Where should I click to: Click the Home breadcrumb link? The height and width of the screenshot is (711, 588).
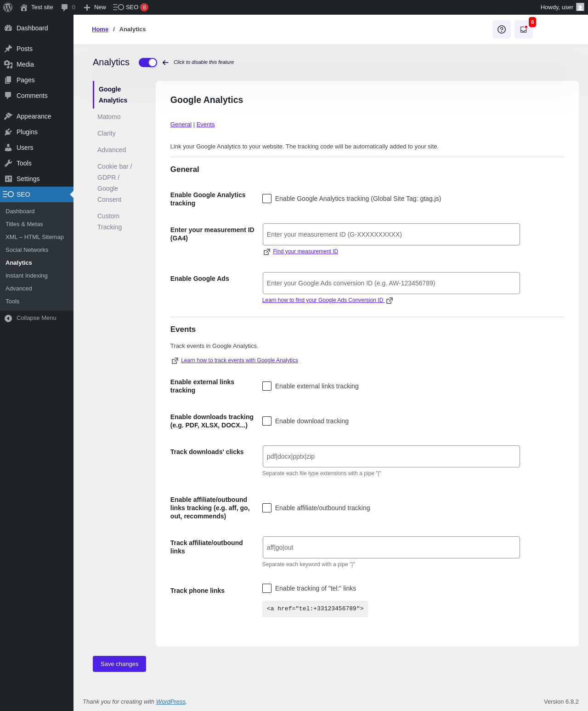[x=100, y=29]
